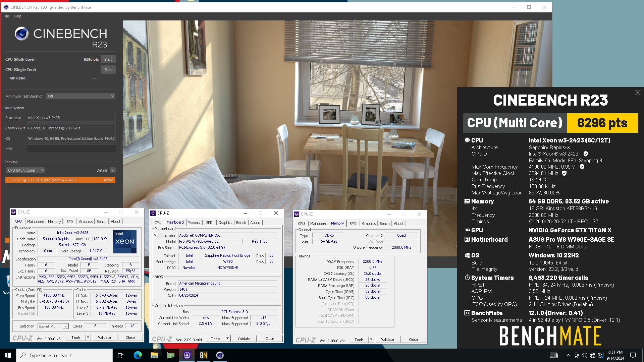644x362 pixels.
Task: Close the BenchMate result overlay
Action: click(x=638, y=93)
